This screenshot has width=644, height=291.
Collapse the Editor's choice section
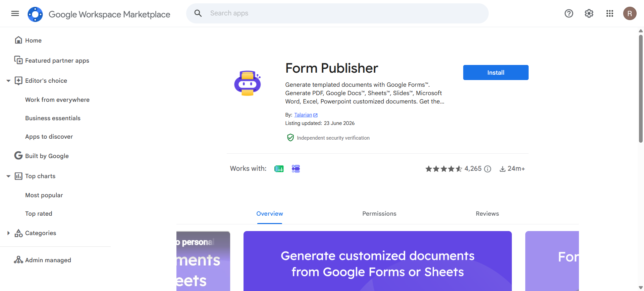point(8,81)
